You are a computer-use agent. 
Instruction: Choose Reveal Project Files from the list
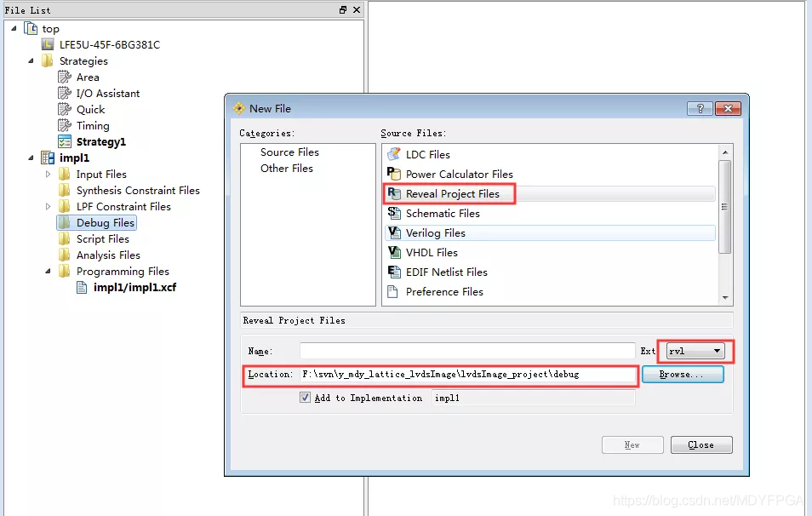coord(550,193)
